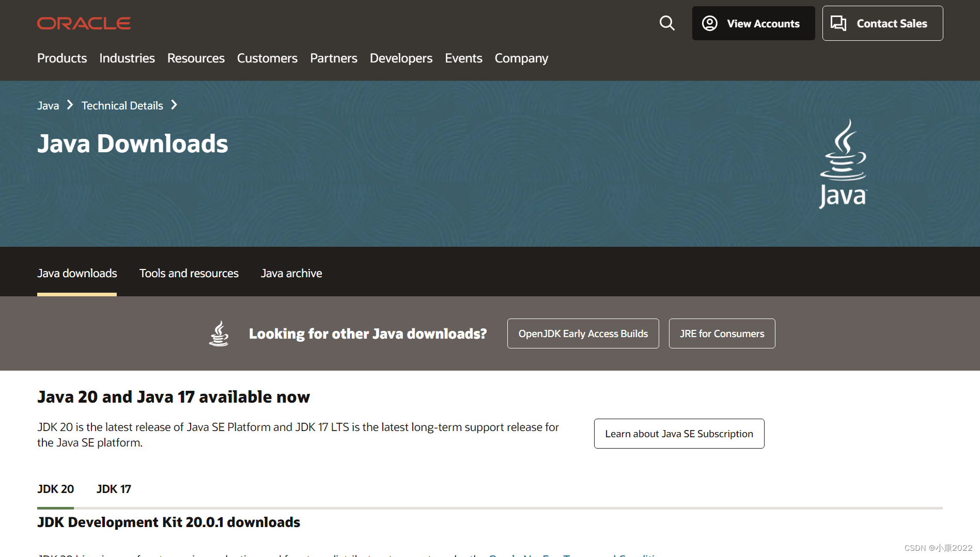Image resolution: width=980 pixels, height=557 pixels.
Task: Click the View Accounts button
Action: coord(753,23)
